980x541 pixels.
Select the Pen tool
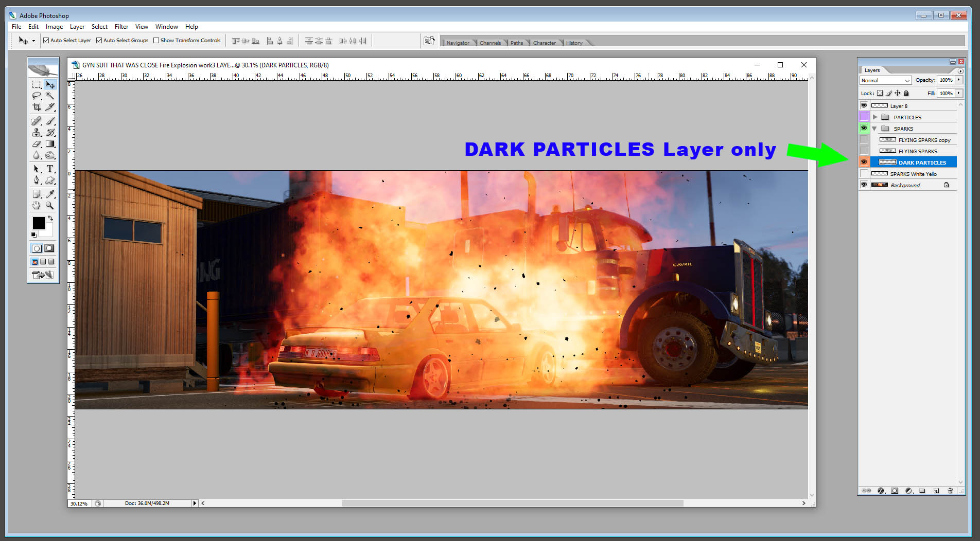coord(37,180)
